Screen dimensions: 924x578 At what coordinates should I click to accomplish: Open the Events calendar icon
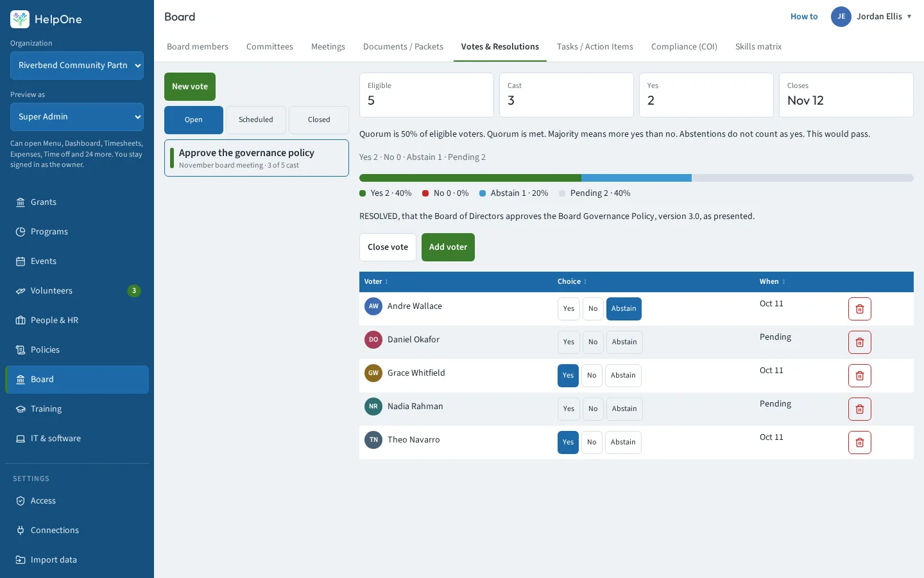[21, 261]
